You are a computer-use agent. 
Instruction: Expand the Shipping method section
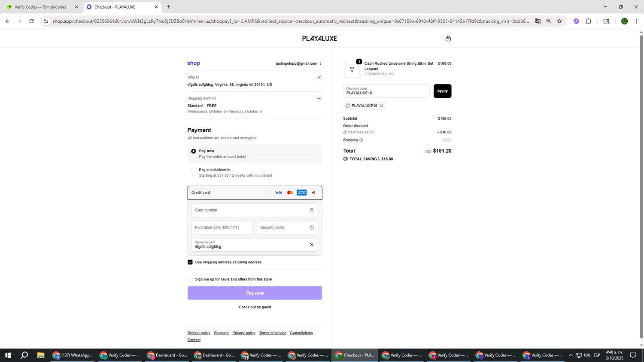click(x=319, y=99)
